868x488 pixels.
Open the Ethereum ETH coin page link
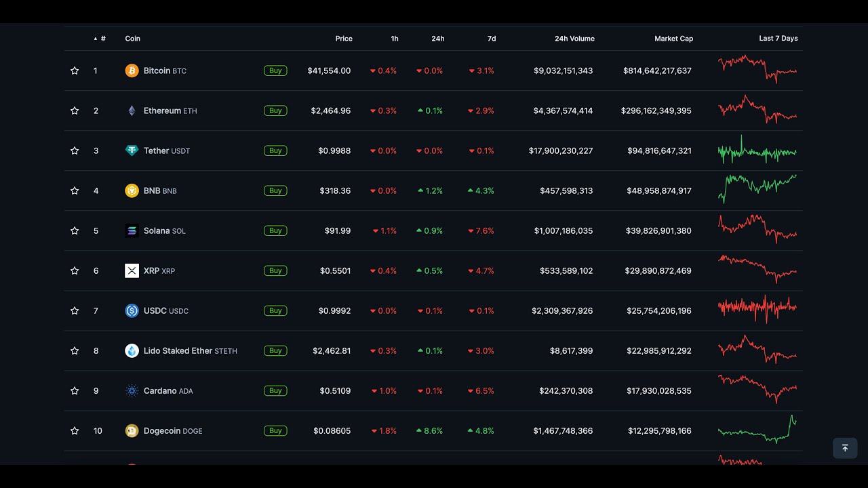(x=170, y=110)
